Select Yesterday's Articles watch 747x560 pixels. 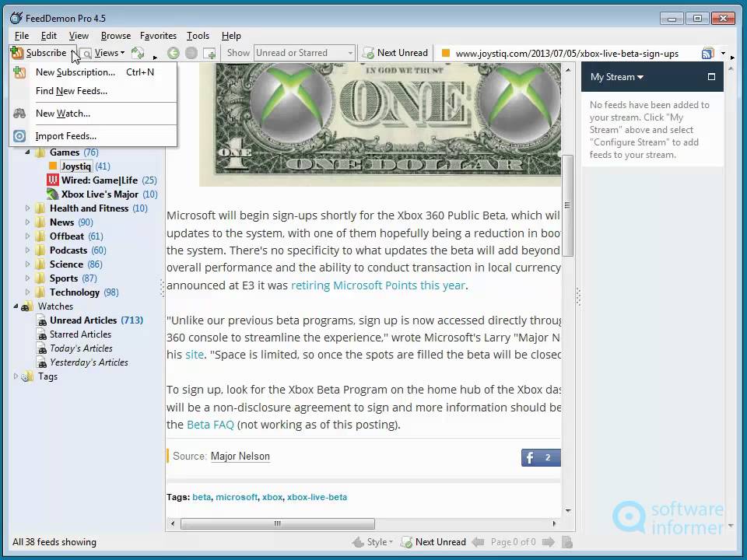pyautogui.click(x=89, y=362)
